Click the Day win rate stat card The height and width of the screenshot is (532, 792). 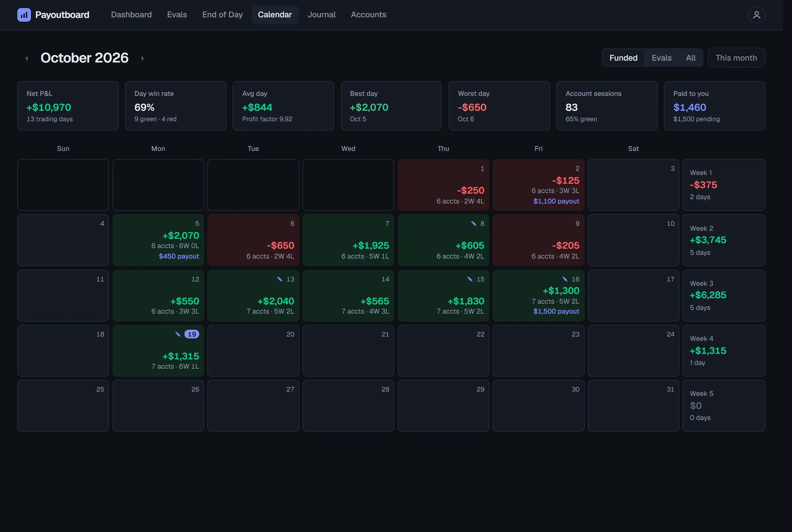pos(175,105)
